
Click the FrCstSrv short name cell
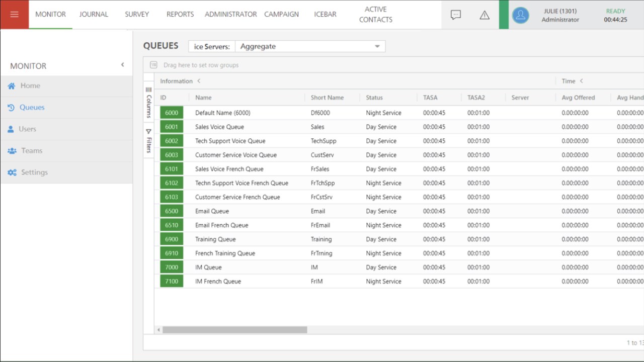click(x=321, y=197)
